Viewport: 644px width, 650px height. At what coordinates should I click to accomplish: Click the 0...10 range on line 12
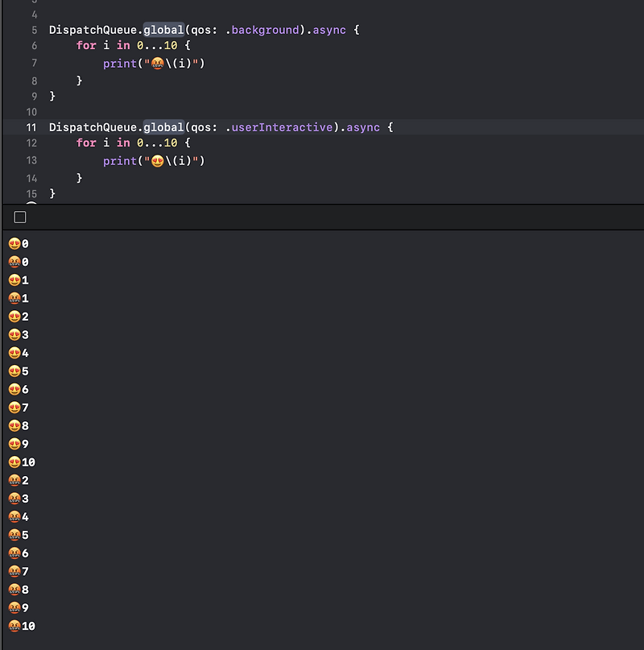coord(158,143)
